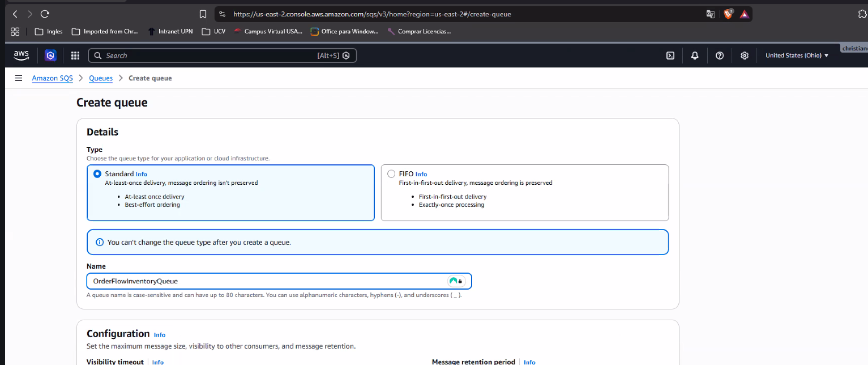The width and height of the screenshot is (868, 365).
Task: View site settings icon in address bar
Action: [223, 14]
